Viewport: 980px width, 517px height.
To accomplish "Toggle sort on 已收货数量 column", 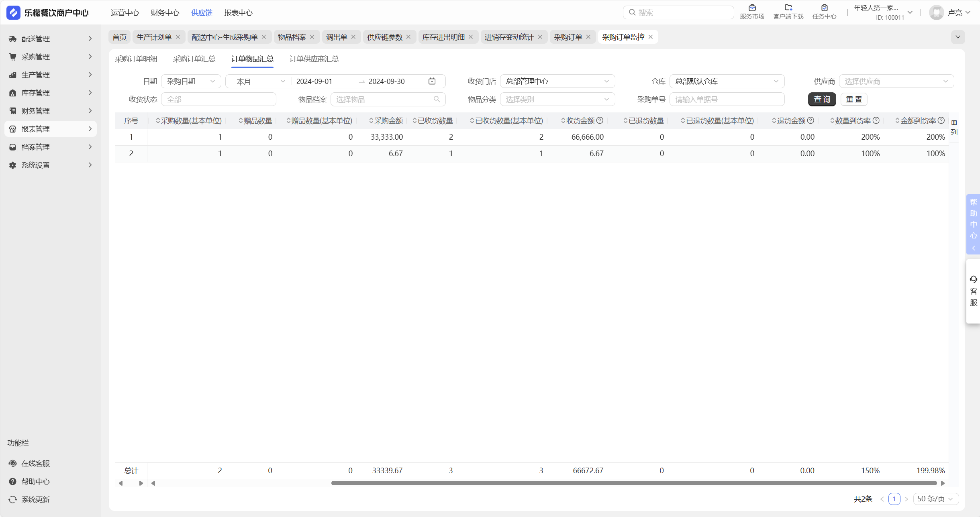I will pos(433,121).
